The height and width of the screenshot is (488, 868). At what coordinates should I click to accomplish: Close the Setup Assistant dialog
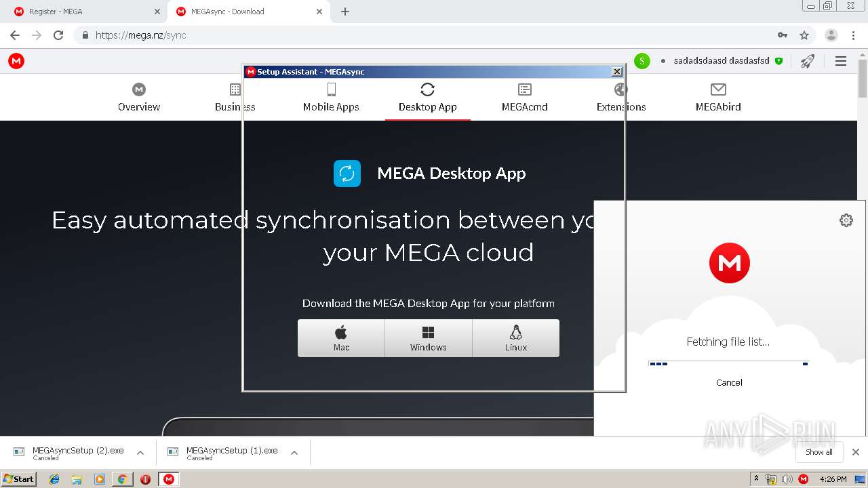click(616, 71)
